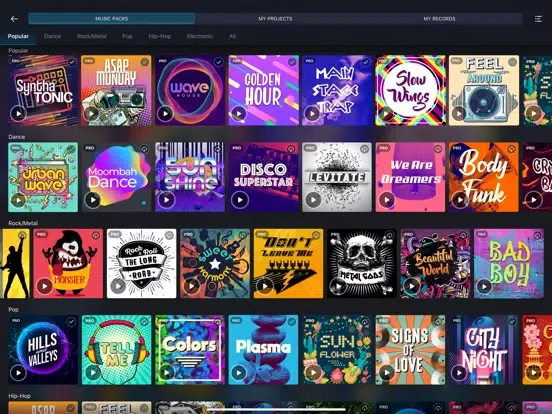
Task: Play the City Night pack preview
Action: point(459,372)
